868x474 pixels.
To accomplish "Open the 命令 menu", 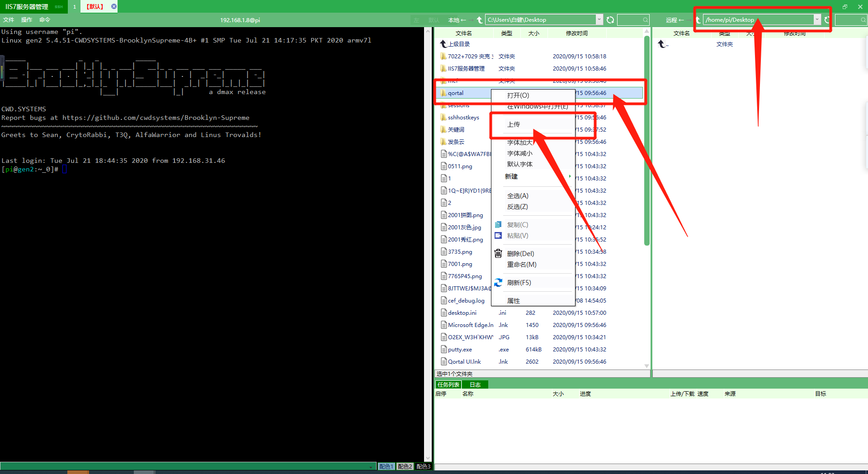I will point(45,20).
